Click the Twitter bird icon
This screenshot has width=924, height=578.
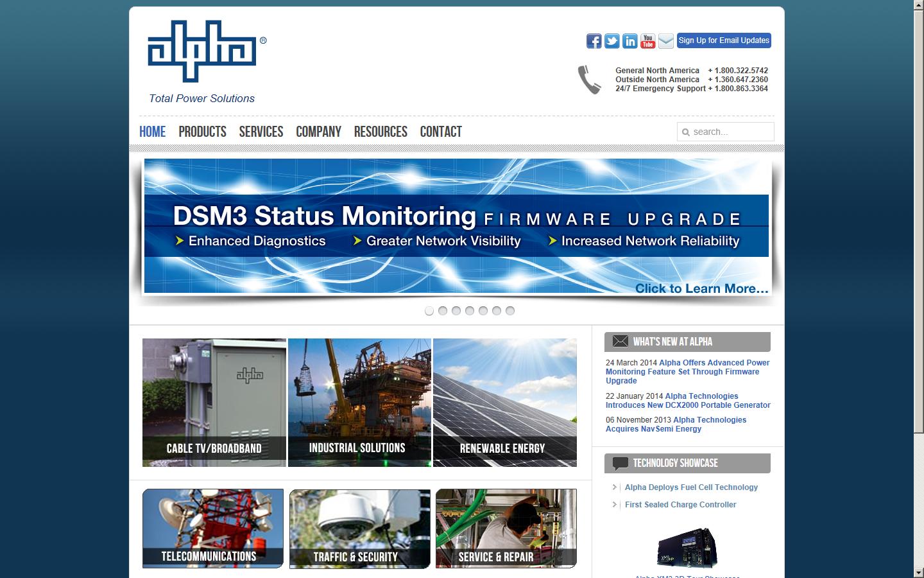tap(612, 41)
